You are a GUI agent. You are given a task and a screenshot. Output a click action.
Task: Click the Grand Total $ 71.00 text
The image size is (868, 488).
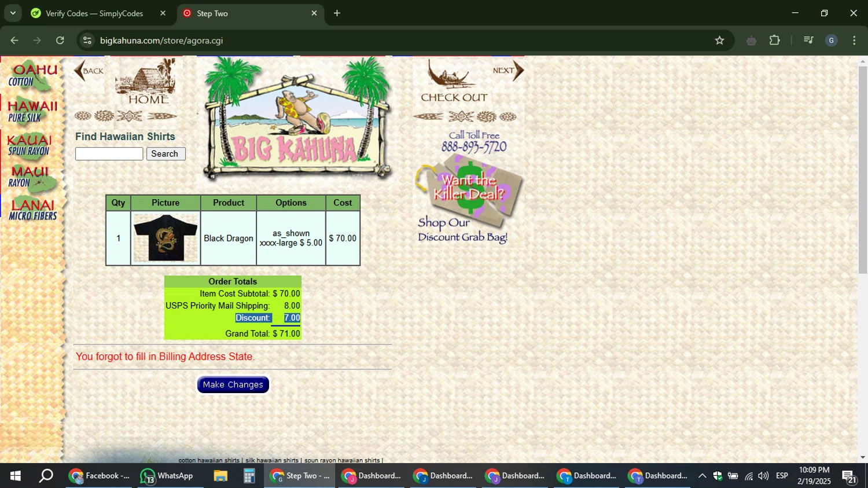pos(263,333)
